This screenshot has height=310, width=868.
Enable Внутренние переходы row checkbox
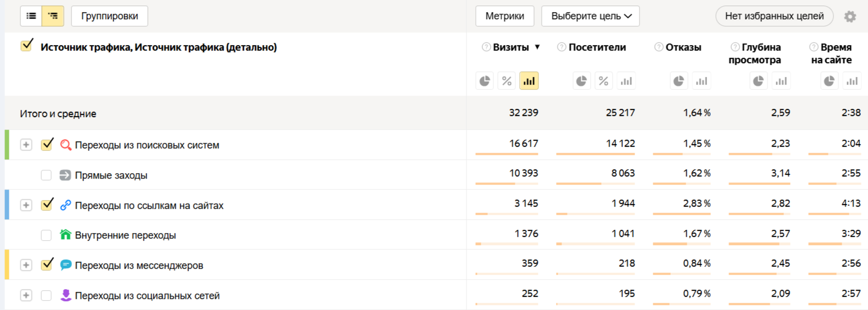tap(46, 235)
